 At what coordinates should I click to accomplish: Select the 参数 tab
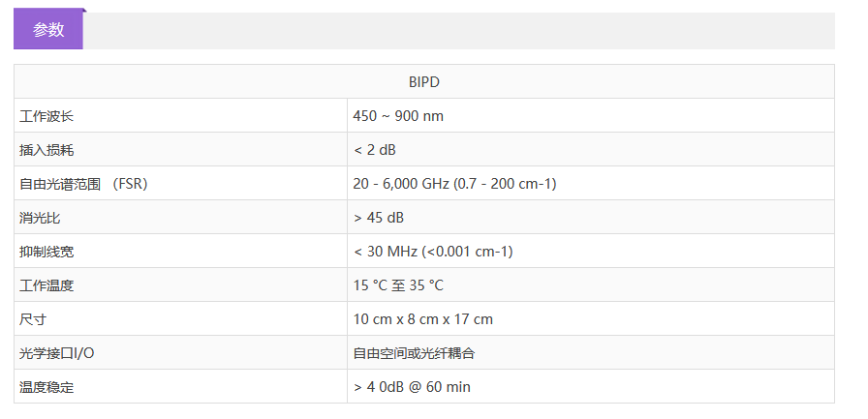click(x=48, y=30)
